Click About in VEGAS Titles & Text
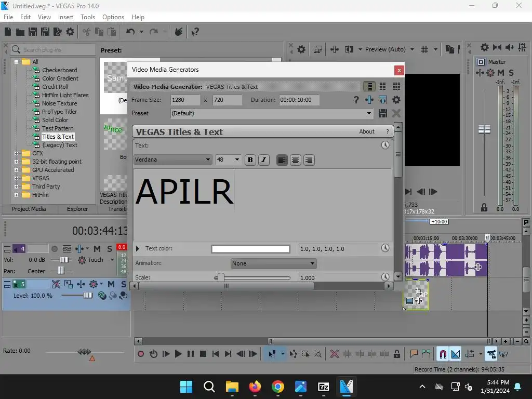 (x=367, y=131)
